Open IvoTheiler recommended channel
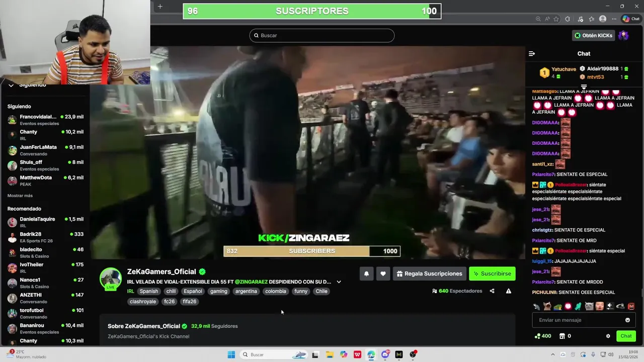Image resolution: width=644 pixels, height=362 pixels. 45,267
